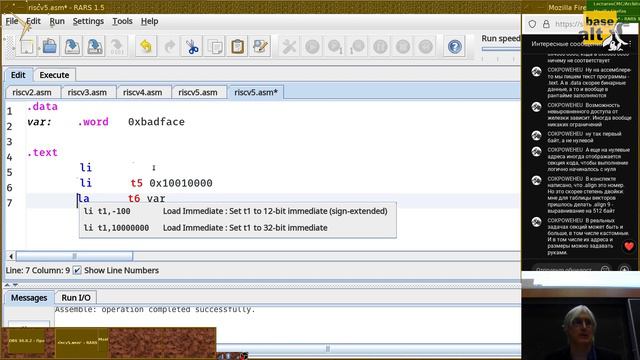Image resolution: width=640 pixels, height=360 pixels.
Task: Open the riscv3.asm file tab
Action: pos(87,92)
